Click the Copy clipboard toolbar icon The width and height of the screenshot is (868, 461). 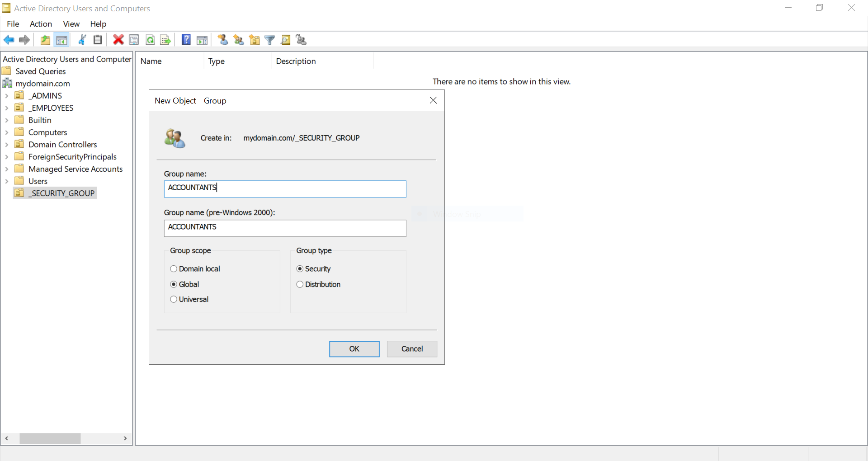pyautogui.click(x=98, y=40)
